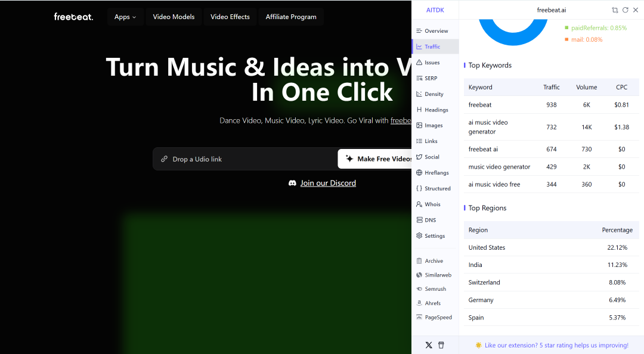Click the Hreflangs globe icon
Image resolution: width=644 pixels, height=354 pixels.
point(419,172)
